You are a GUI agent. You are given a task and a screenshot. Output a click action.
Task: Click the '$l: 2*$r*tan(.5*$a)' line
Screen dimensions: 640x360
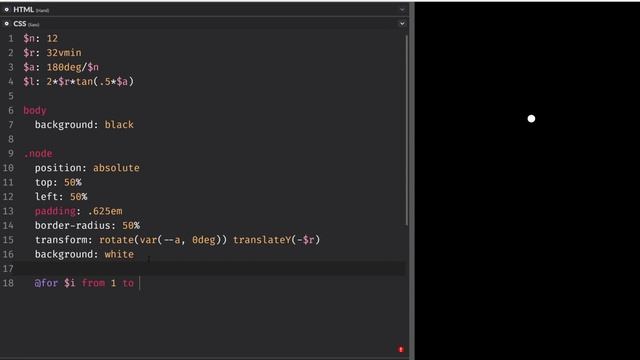pos(78,82)
